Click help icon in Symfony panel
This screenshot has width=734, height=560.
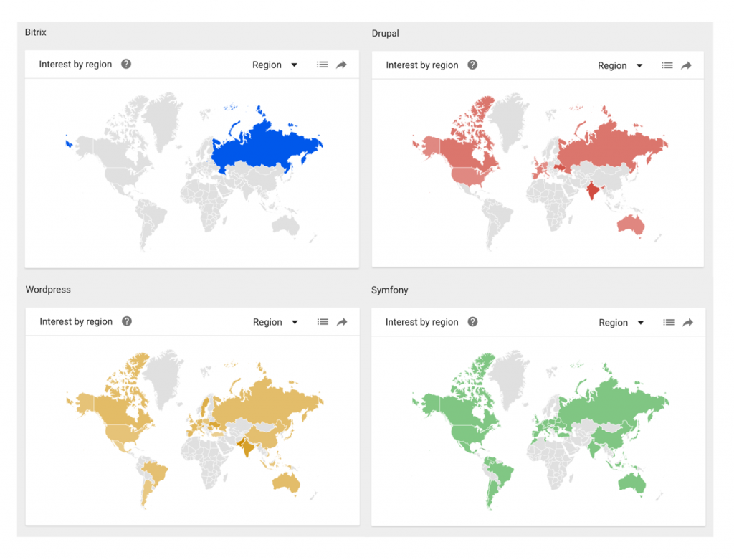tap(472, 322)
